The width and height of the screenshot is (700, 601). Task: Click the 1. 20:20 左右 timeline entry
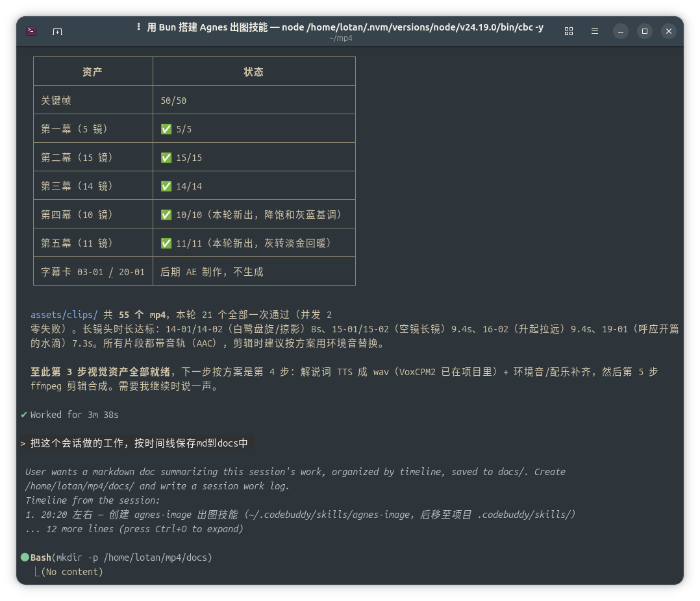pyautogui.click(x=301, y=515)
